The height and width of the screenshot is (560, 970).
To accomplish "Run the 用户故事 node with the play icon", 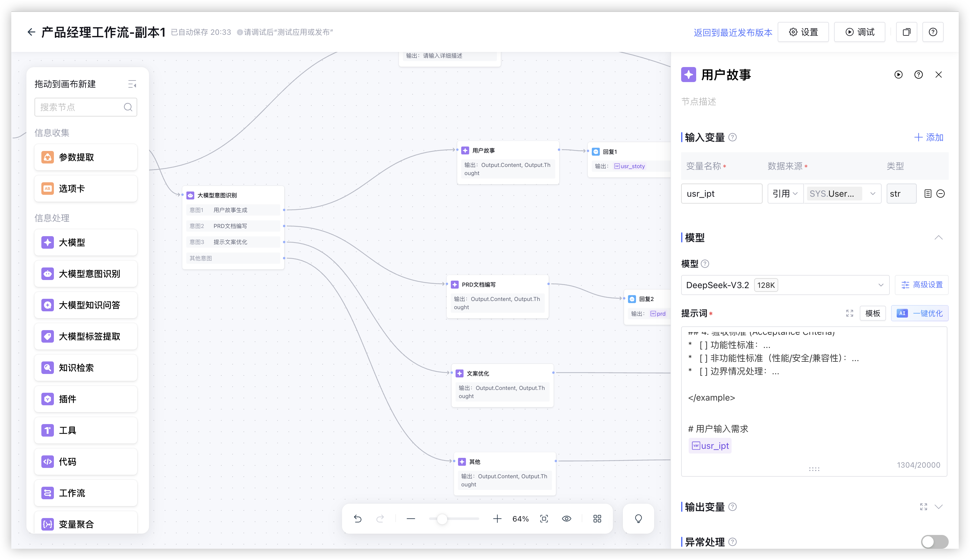I will 898,75.
